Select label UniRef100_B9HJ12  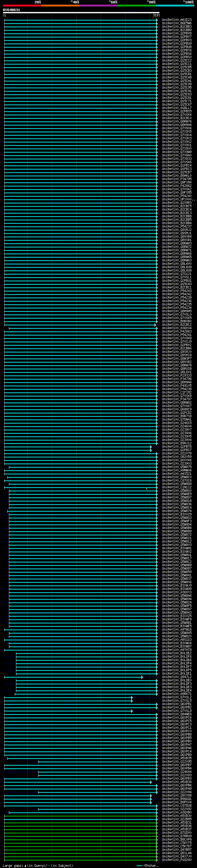[176, 443]
